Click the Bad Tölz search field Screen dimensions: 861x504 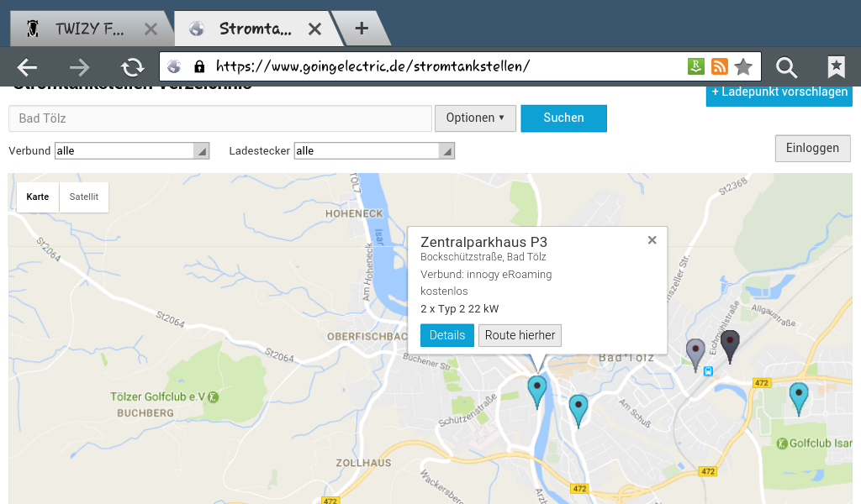pos(220,118)
